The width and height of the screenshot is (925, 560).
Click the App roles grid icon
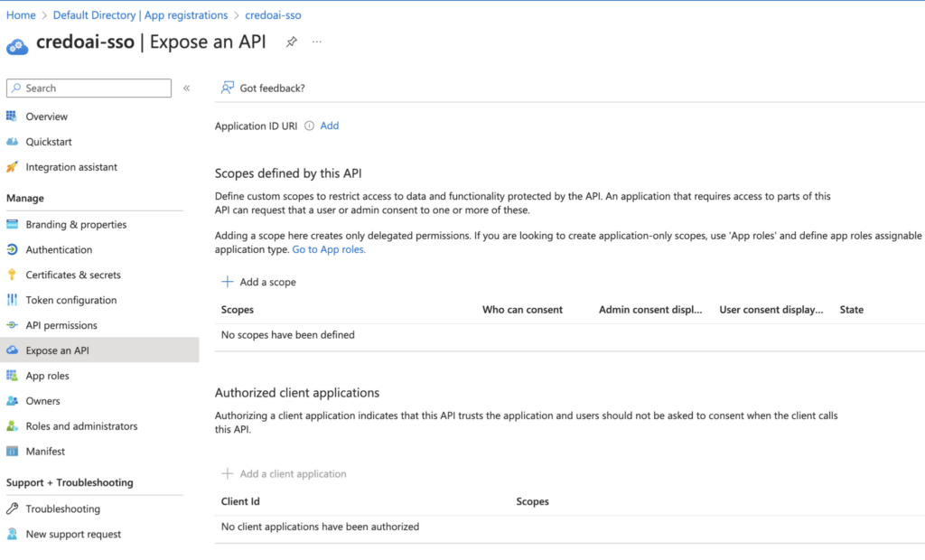12,376
